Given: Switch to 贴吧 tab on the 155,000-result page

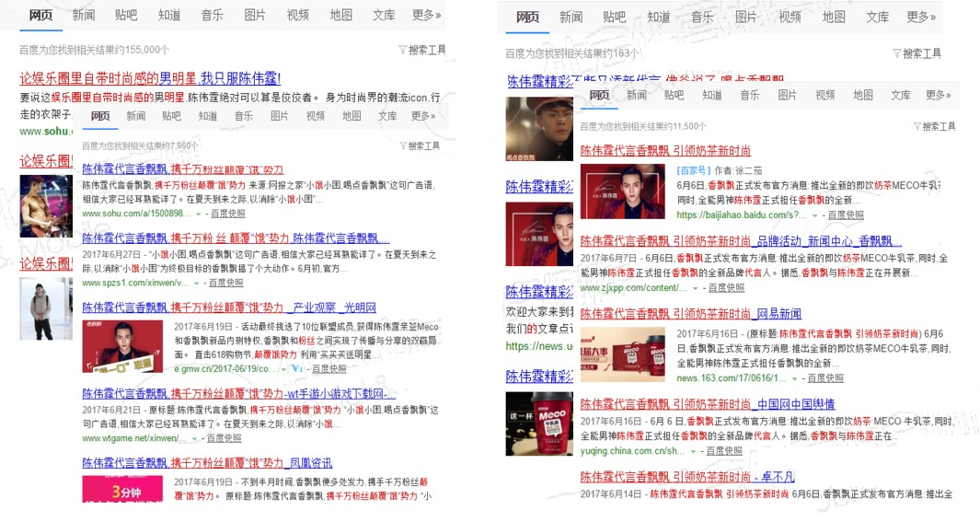Looking at the screenshot, I should (x=126, y=15).
